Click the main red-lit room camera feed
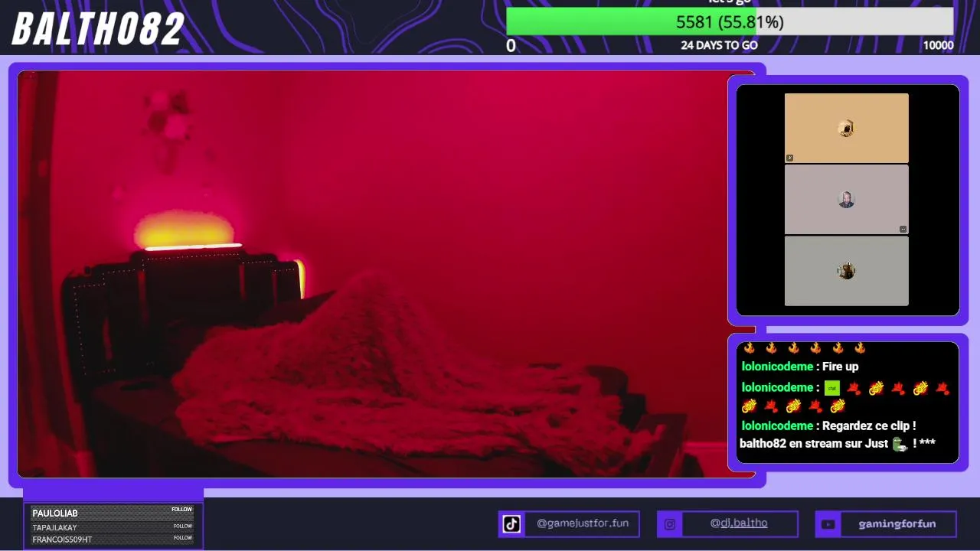Image resolution: width=980 pixels, height=551 pixels. point(386,274)
